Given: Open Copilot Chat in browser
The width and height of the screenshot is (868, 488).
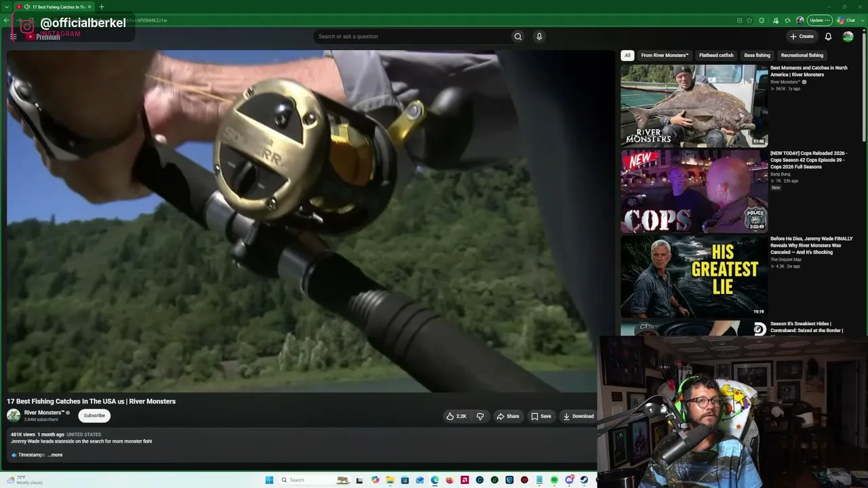Looking at the screenshot, I should 846,20.
